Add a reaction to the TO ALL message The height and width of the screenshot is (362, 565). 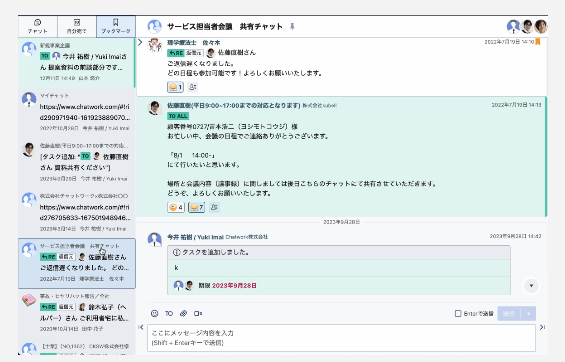214,207
